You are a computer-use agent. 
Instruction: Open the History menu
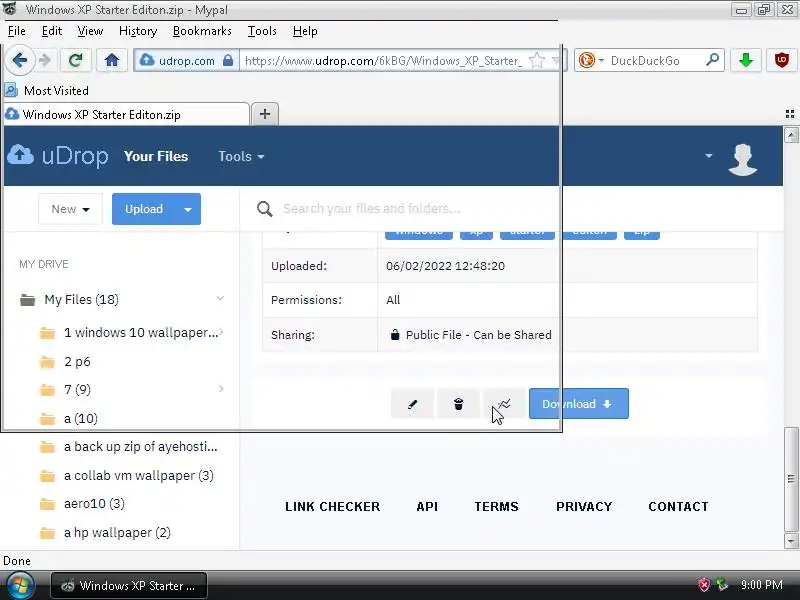[x=138, y=31]
